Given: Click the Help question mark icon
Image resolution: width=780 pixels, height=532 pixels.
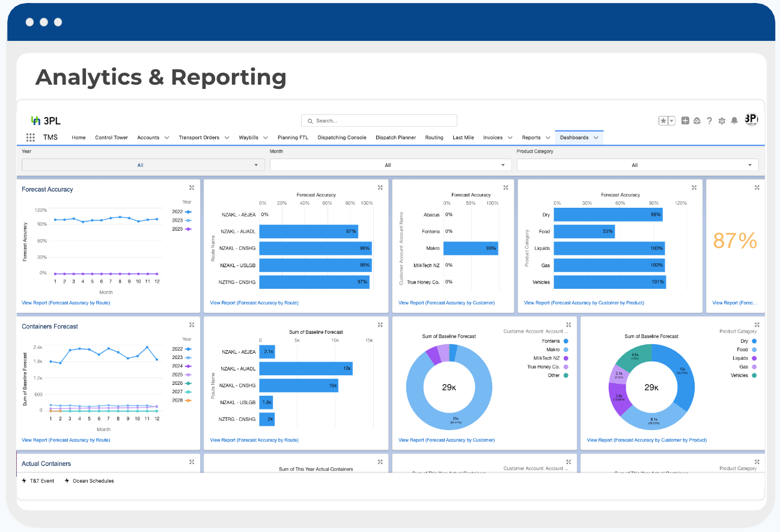Looking at the screenshot, I should pos(709,121).
